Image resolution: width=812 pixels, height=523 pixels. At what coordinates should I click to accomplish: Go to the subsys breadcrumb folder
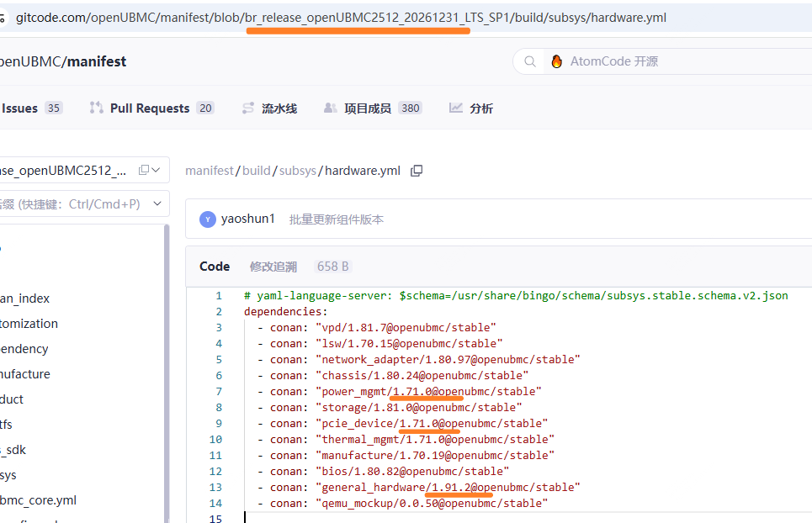tap(297, 171)
